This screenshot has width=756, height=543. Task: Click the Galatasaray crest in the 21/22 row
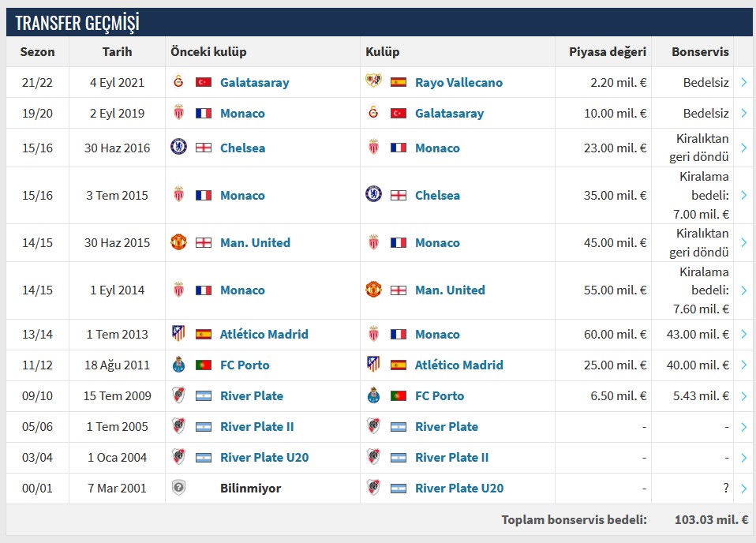[178, 82]
